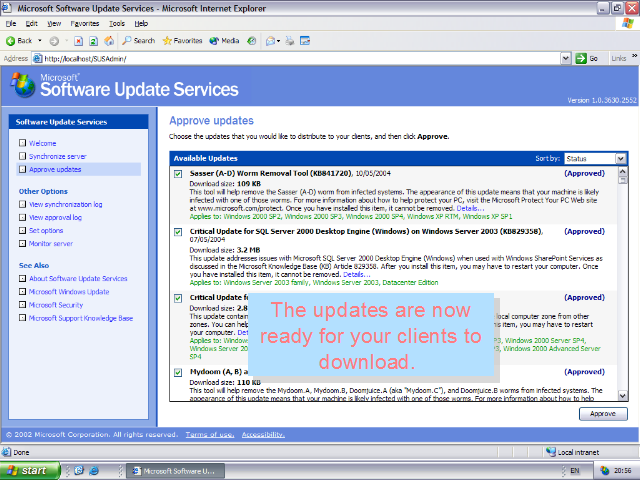Open the address bar dropdown arrow
Image resolution: width=640 pixels, height=480 pixels.
(x=565, y=58)
